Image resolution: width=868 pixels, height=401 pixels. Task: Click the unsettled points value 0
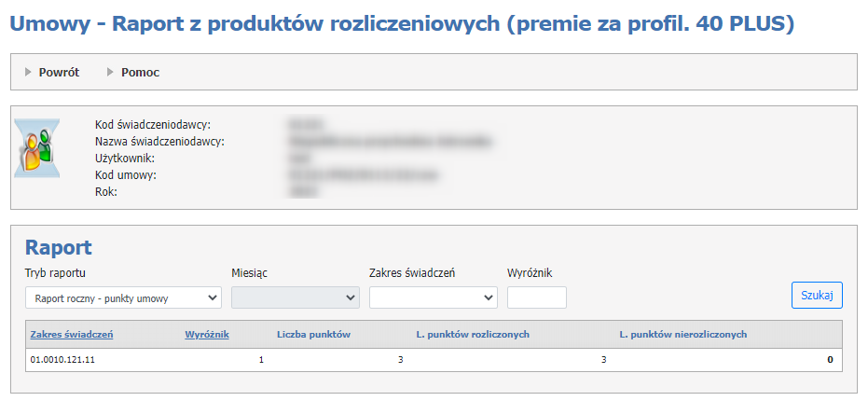829,359
